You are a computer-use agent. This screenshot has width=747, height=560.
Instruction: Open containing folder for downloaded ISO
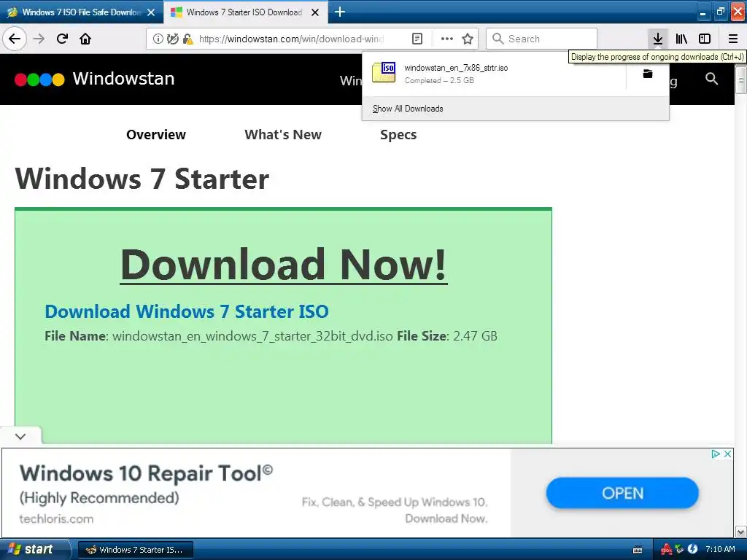648,74
